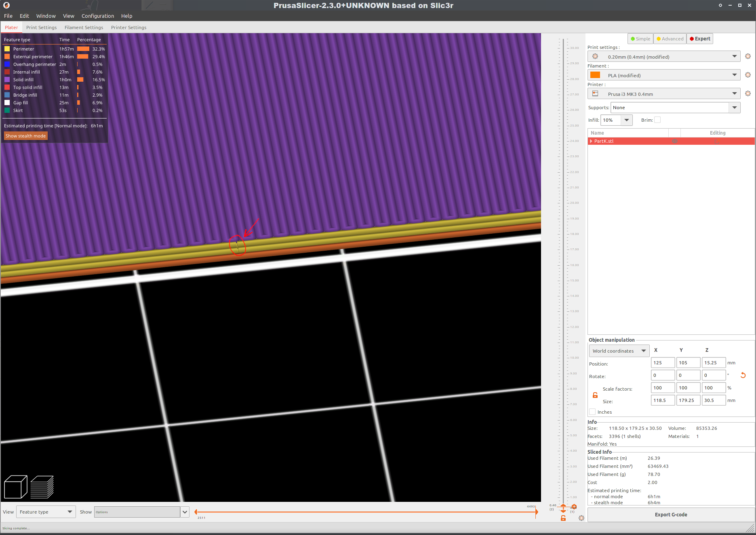The height and width of the screenshot is (535, 756).
Task: Click the Show stealth mode button
Action: (25, 135)
